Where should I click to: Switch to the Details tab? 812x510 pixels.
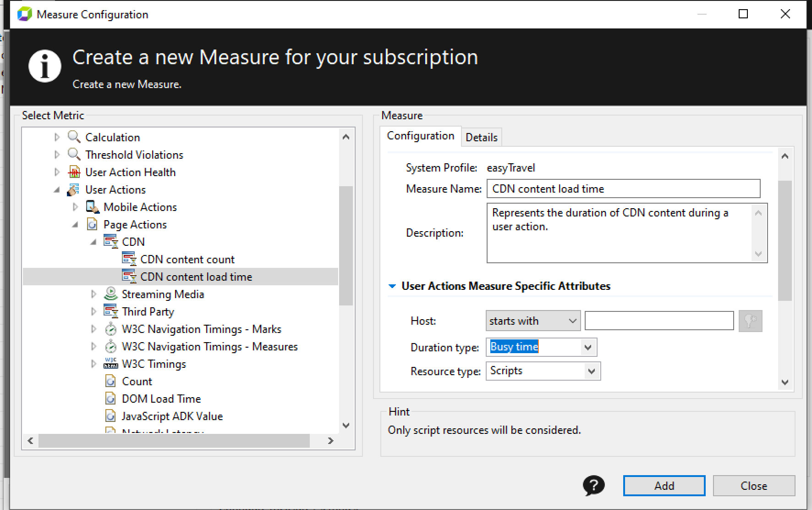[481, 137]
